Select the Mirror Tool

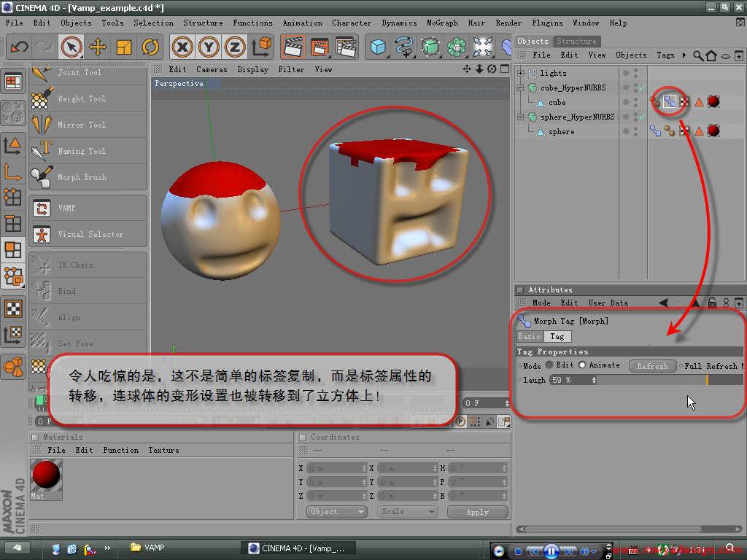pos(88,125)
